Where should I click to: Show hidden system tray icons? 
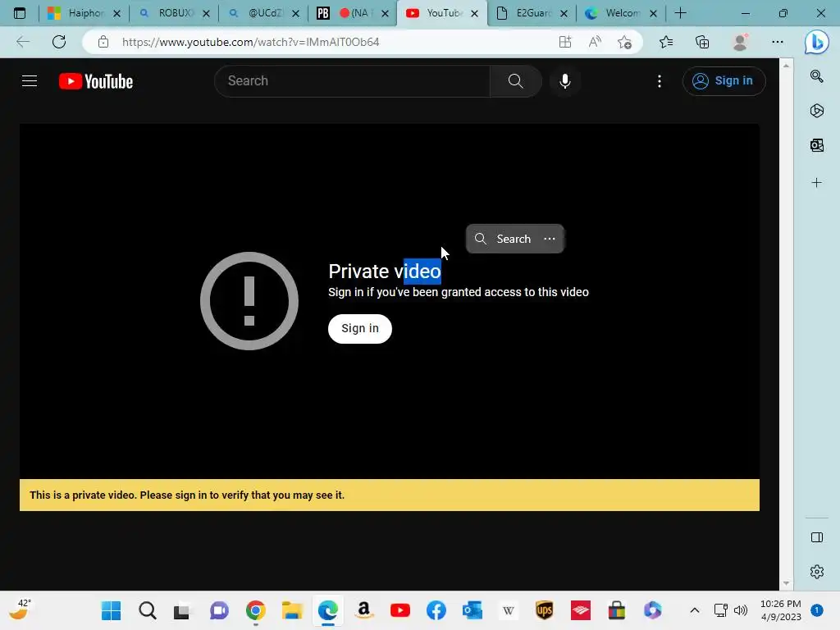tap(694, 610)
